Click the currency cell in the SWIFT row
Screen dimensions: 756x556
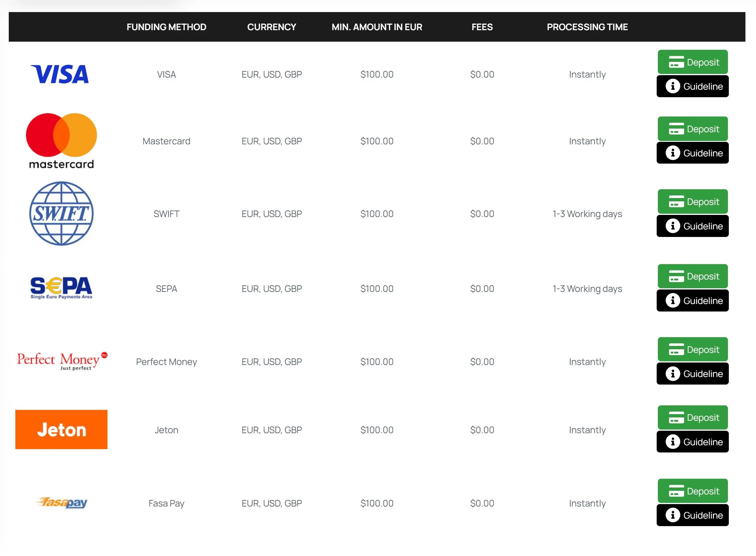pyautogui.click(x=272, y=214)
